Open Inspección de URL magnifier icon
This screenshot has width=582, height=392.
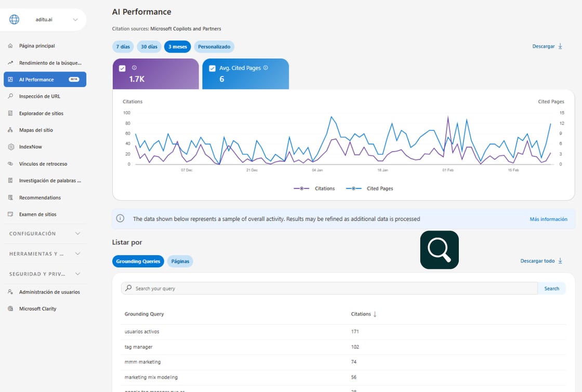pos(10,97)
